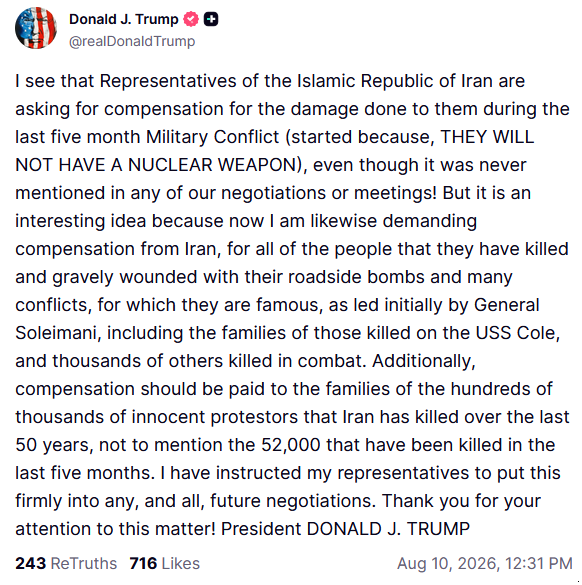Click the black plus badge icon
The width and height of the screenshot is (582, 585).
(x=211, y=19)
